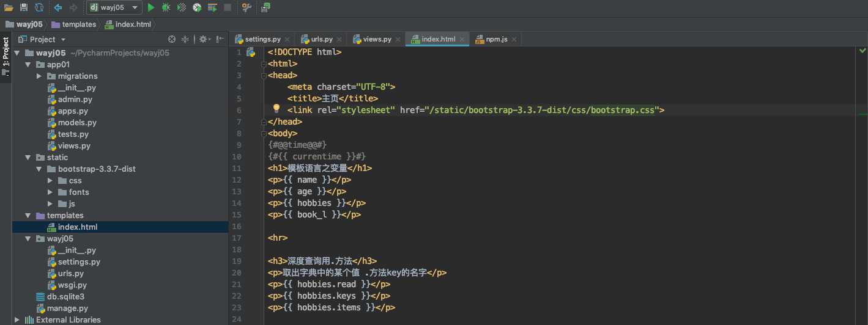Start debugging with the green bug icon

pos(166,7)
